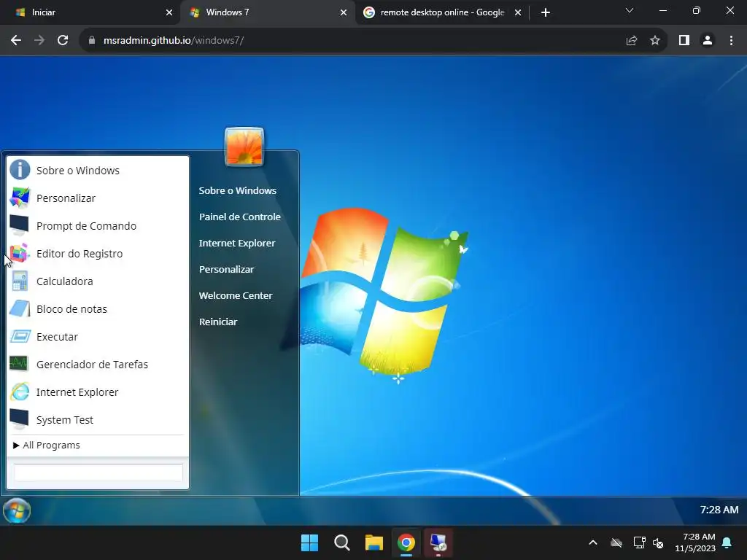Click the site lock icon in address bar

(92, 41)
